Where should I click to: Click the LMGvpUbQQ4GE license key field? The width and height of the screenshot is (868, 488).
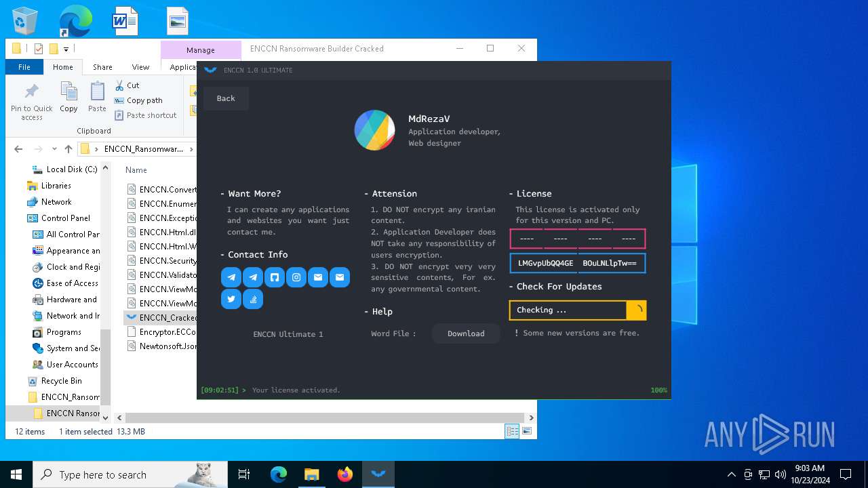click(x=544, y=263)
